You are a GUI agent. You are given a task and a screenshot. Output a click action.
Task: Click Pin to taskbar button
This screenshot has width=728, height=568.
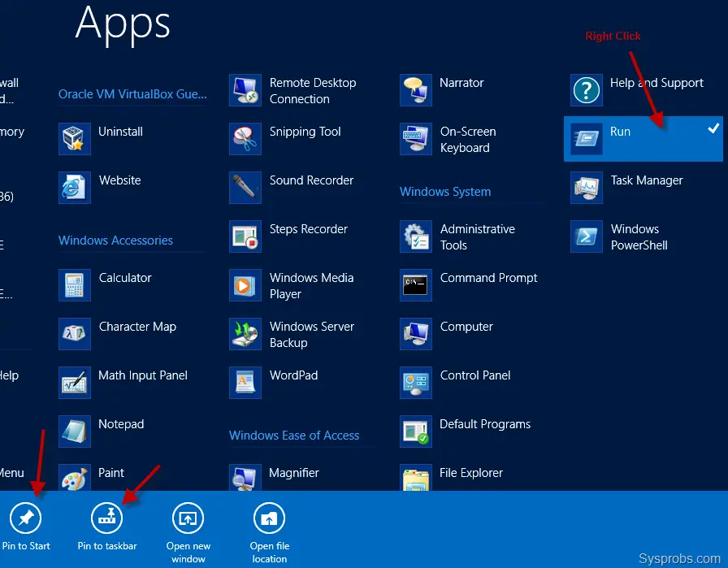coord(106,527)
